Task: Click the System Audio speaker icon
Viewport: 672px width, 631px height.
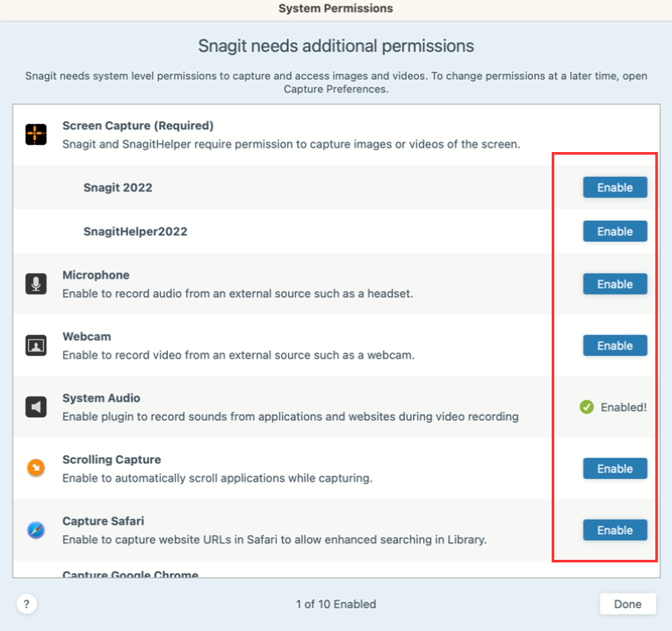Action: [36, 407]
